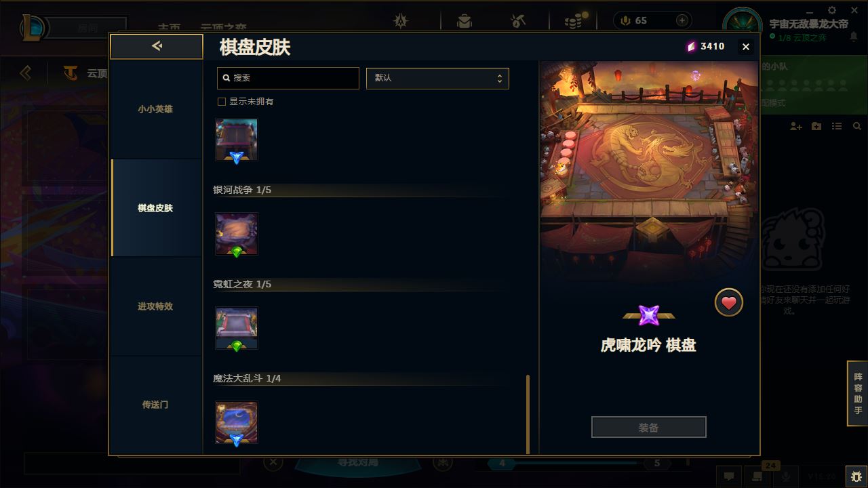Select the 魔法大乱斗 board skin thumbnail
868x488 pixels.
(x=237, y=423)
